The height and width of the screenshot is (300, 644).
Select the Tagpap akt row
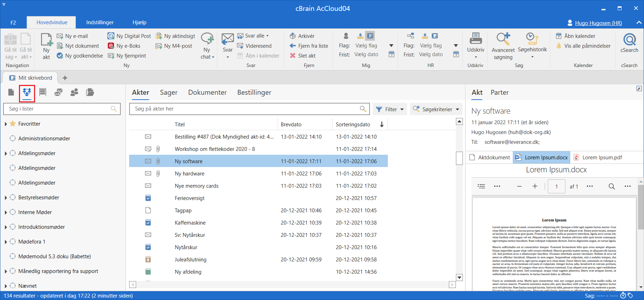click(258, 210)
